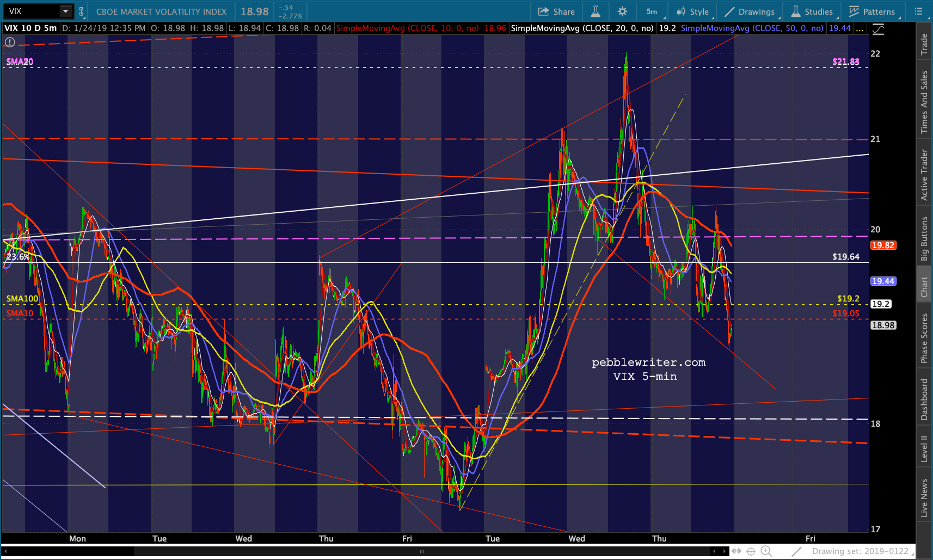The height and width of the screenshot is (560, 933).
Task: Click the expand time axis icon
Action: pyautogui.click(x=736, y=551)
